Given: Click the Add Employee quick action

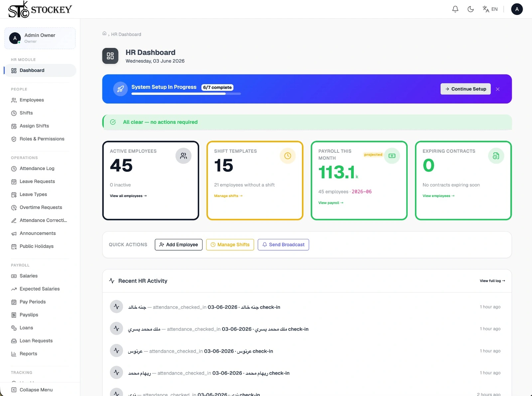Looking at the screenshot, I should pyautogui.click(x=179, y=245).
